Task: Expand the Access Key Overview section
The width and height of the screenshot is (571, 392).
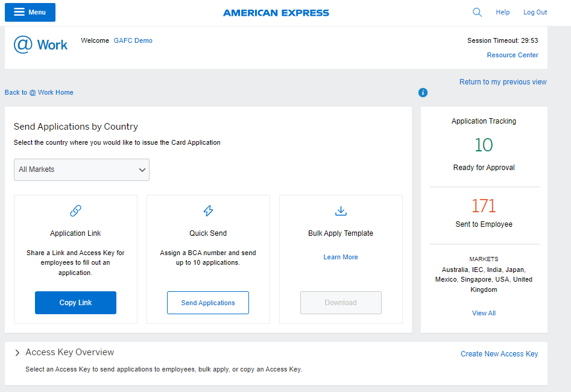Action: [x=17, y=353]
